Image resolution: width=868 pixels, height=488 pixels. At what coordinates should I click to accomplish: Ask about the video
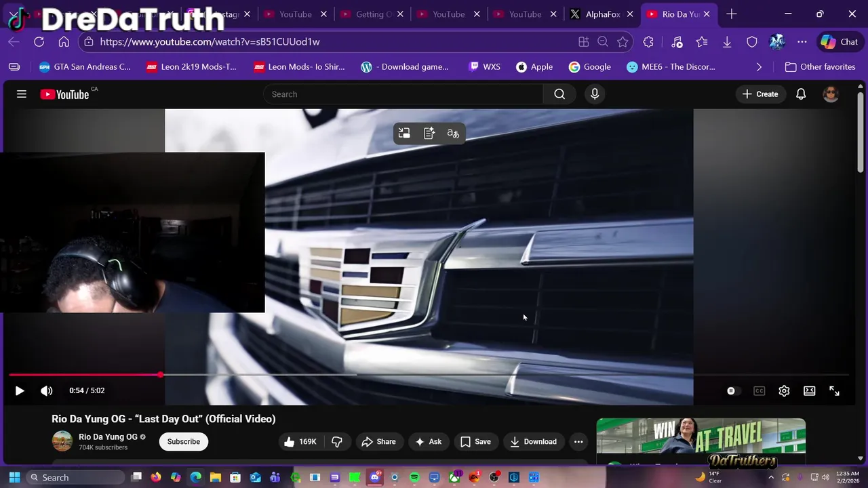tap(428, 442)
